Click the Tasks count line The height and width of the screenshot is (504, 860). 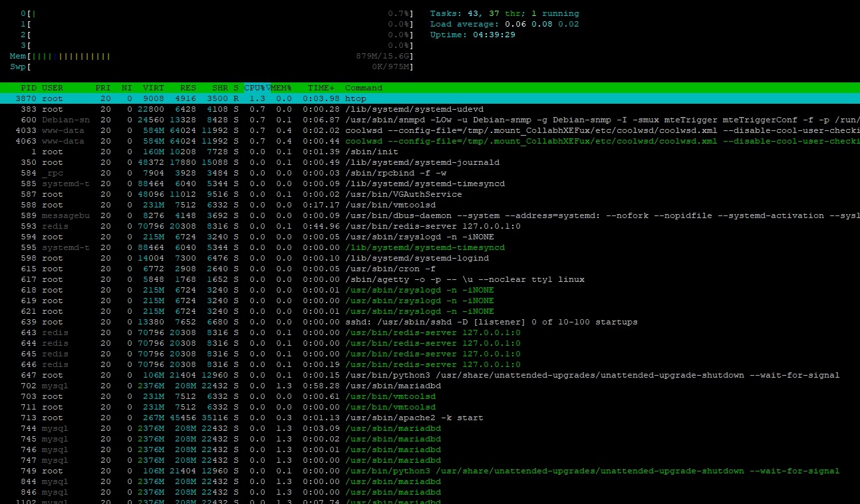click(x=505, y=13)
